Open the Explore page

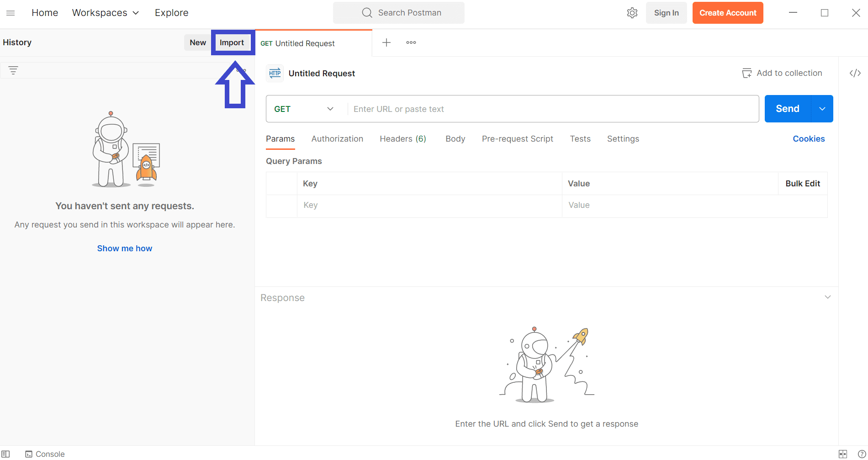click(172, 13)
